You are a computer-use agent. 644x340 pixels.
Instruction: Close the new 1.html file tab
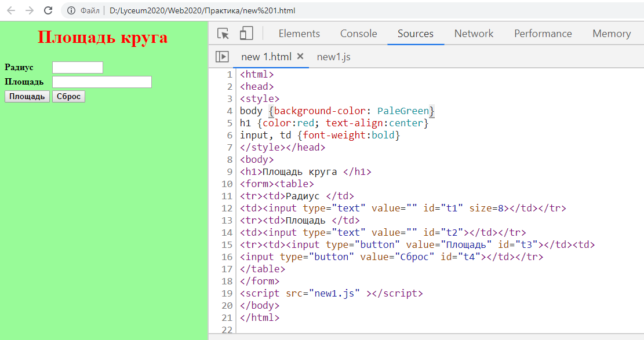pyautogui.click(x=300, y=57)
